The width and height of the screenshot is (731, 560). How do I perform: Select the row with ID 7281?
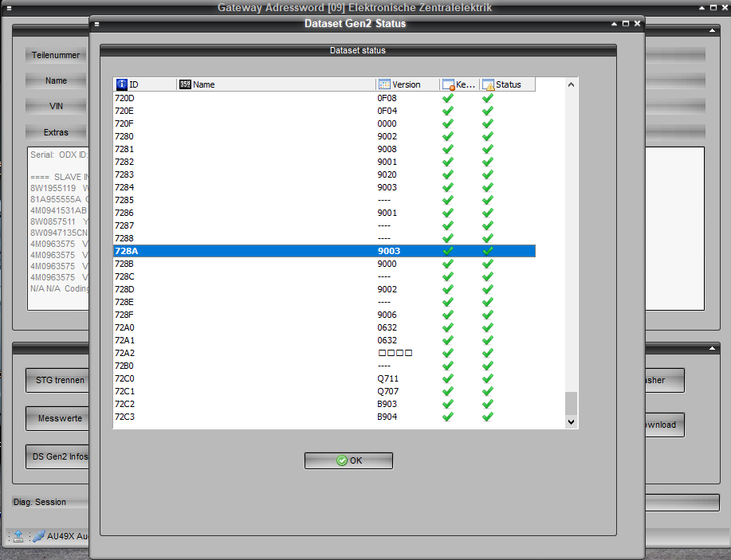coord(324,149)
